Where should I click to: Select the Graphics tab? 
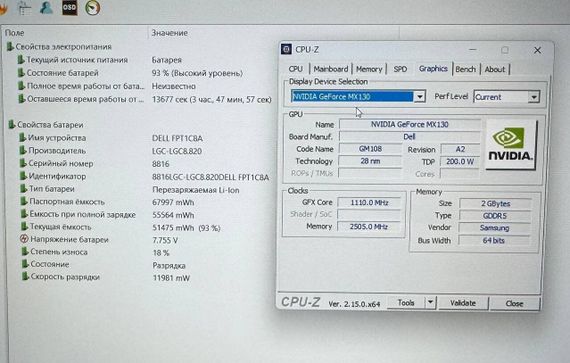(433, 68)
